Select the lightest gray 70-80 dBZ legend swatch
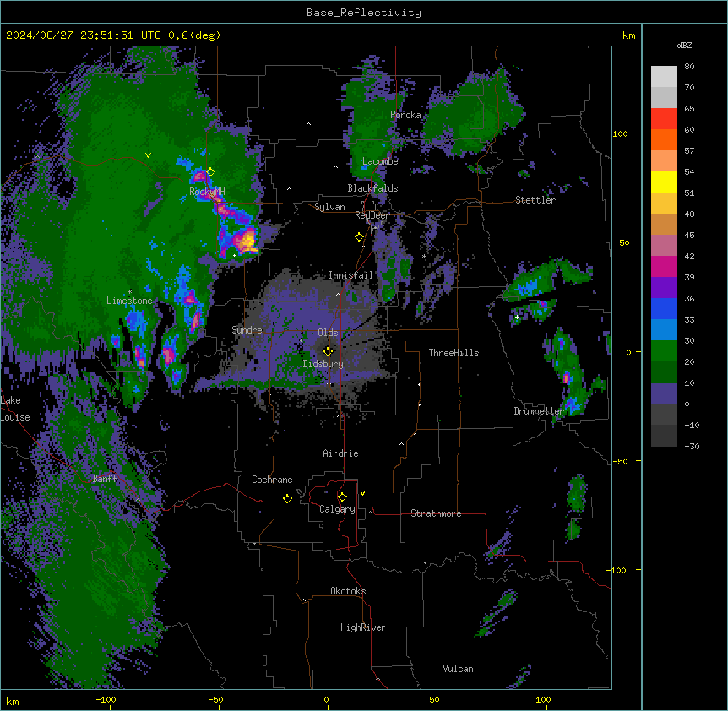Screen dimensions: 728x711 pos(664,77)
